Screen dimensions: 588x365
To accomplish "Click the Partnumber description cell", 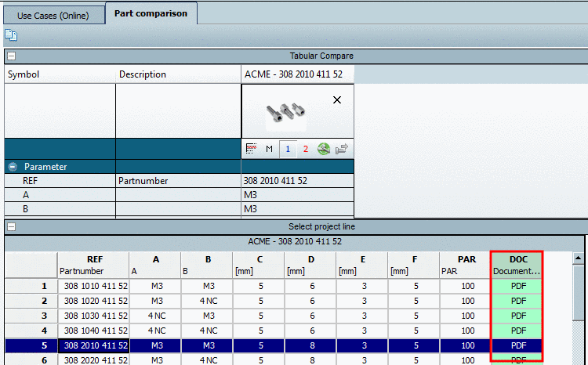I will (x=179, y=181).
